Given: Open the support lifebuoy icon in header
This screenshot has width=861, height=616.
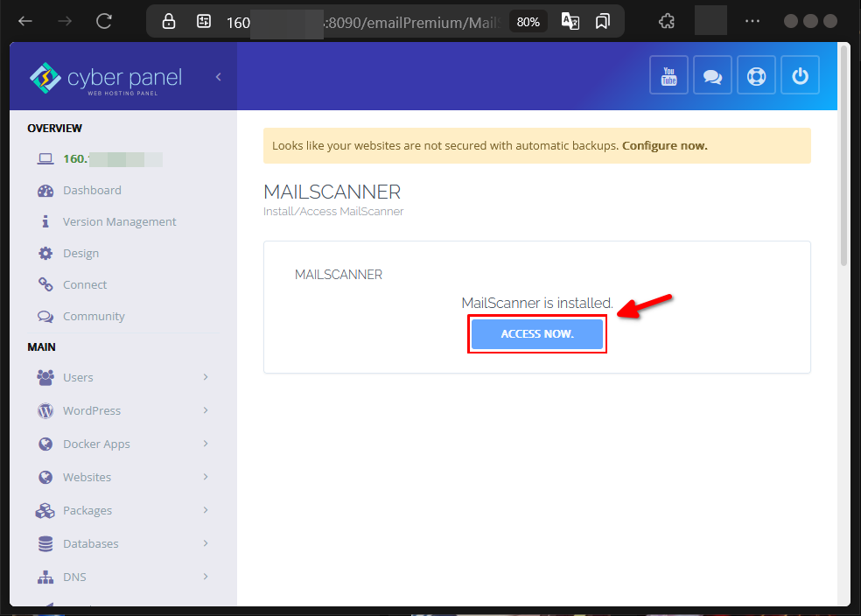Looking at the screenshot, I should click(x=756, y=75).
